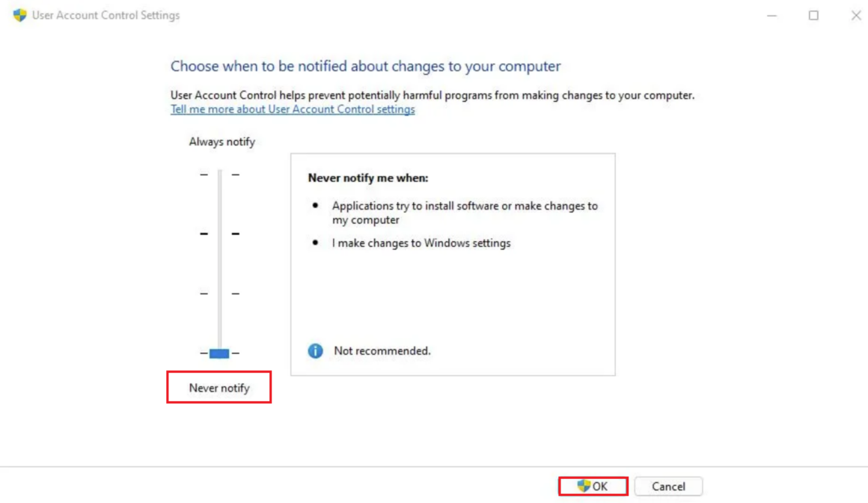Select the User Account Control shield emblem
This screenshot has width=868, height=503.
(x=19, y=15)
